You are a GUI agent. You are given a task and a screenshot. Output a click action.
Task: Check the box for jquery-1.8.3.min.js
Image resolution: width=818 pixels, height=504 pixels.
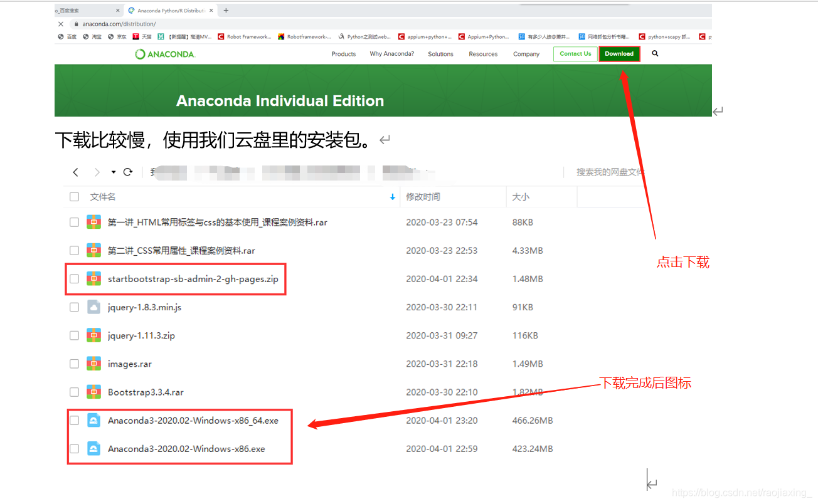pyautogui.click(x=75, y=307)
